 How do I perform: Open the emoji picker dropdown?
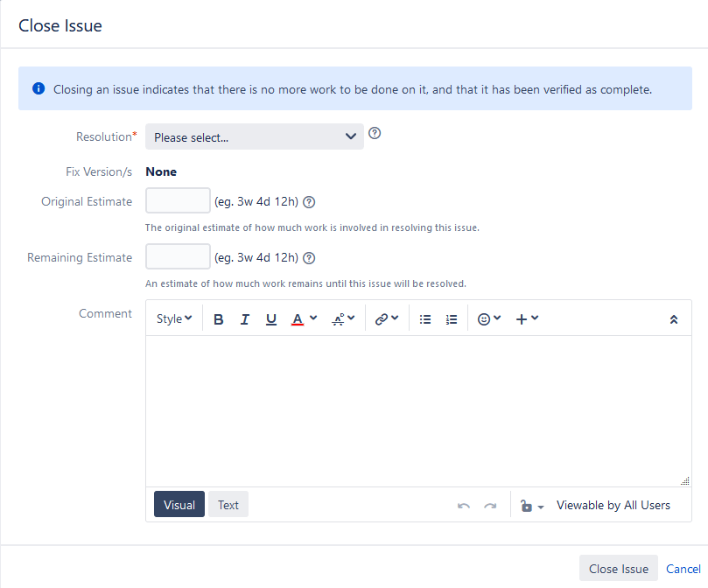click(x=489, y=319)
